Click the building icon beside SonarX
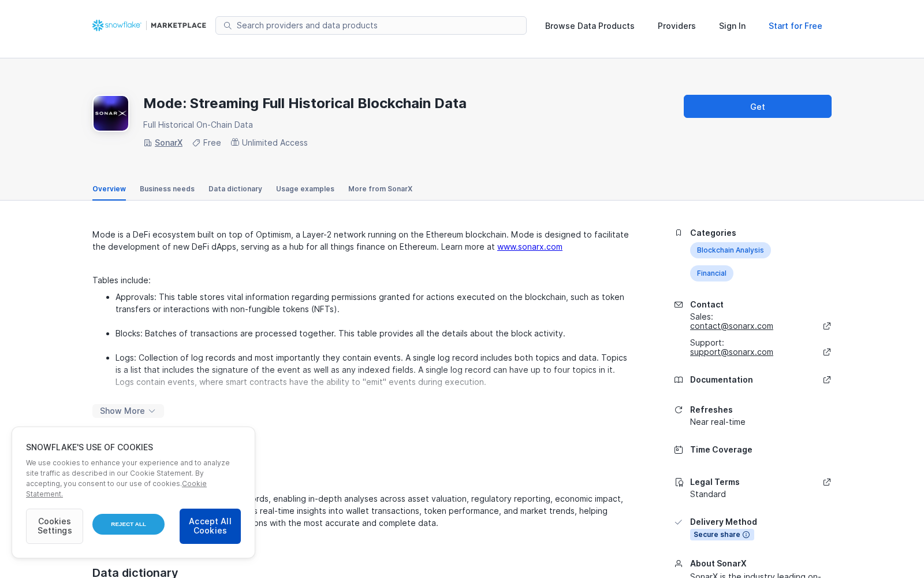This screenshot has width=924, height=578. [148, 143]
